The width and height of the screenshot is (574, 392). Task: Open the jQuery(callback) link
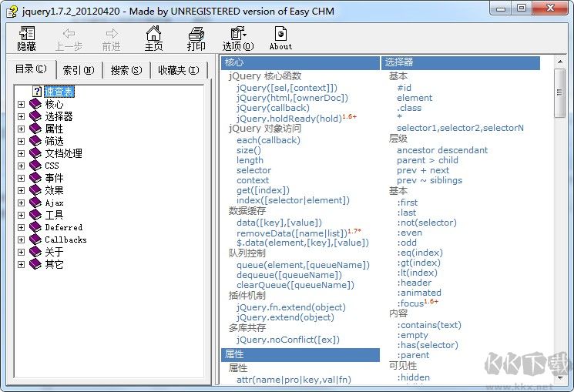click(x=273, y=108)
